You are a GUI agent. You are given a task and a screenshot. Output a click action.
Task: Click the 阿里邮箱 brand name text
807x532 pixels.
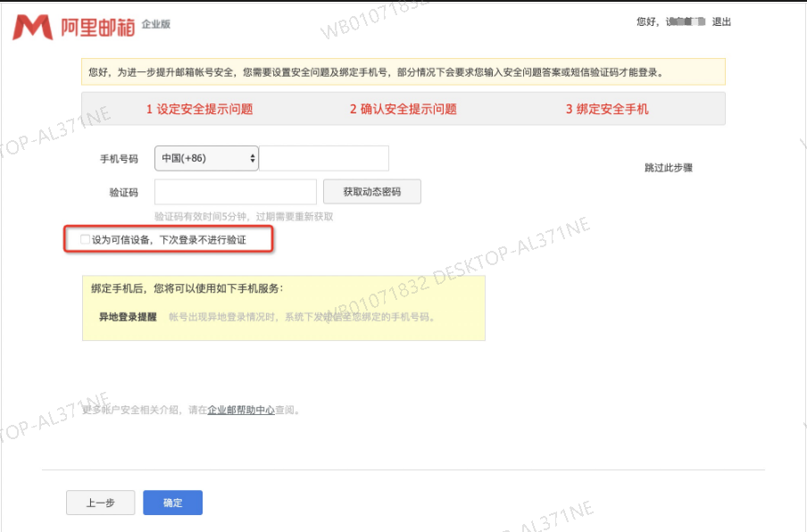tap(98, 27)
